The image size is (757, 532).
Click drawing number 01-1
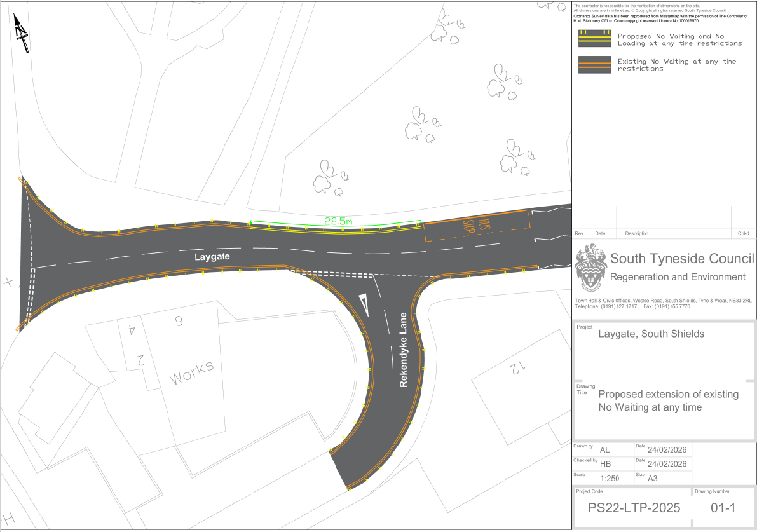point(723,508)
